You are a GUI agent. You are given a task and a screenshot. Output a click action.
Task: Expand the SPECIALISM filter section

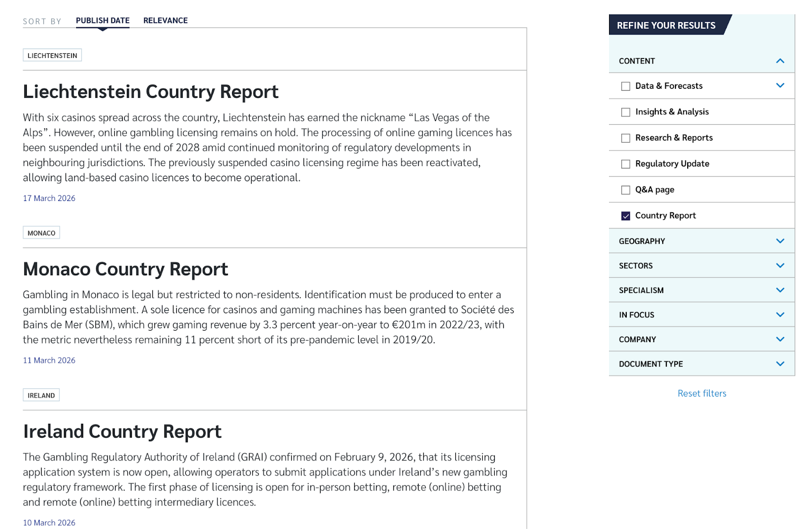pyautogui.click(x=701, y=290)
